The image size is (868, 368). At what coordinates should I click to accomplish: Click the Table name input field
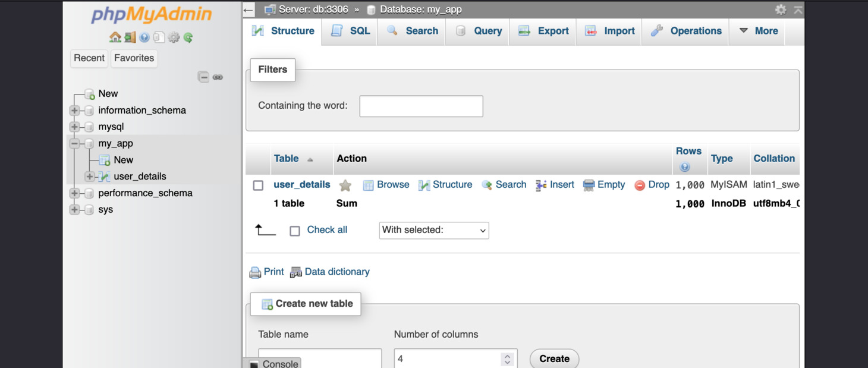click(x=320, y=358)
